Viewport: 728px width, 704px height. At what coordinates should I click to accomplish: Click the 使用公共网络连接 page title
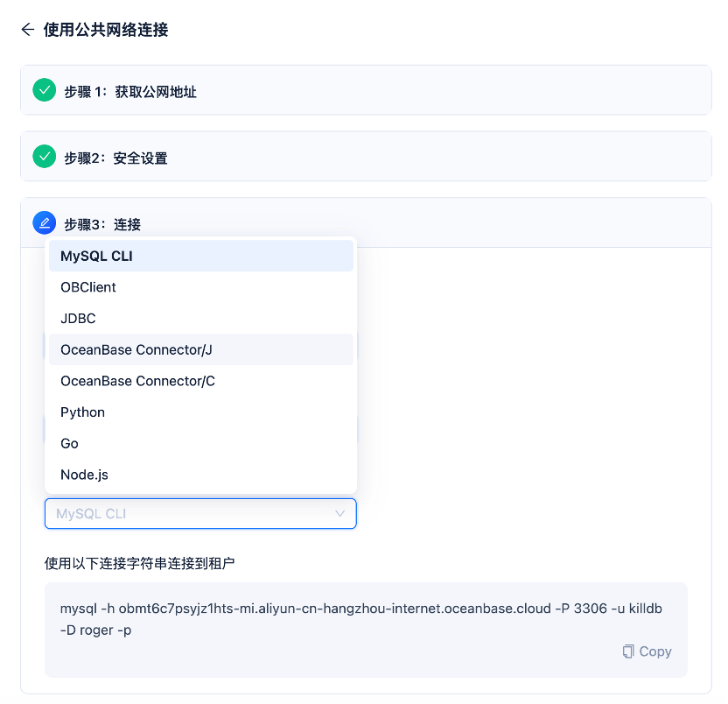pyautogui.click(x=106, y=30)
